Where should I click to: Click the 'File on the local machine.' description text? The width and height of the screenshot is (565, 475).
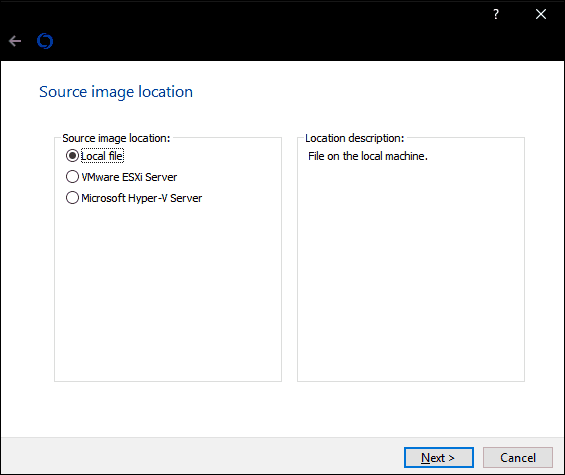[368, 156]
